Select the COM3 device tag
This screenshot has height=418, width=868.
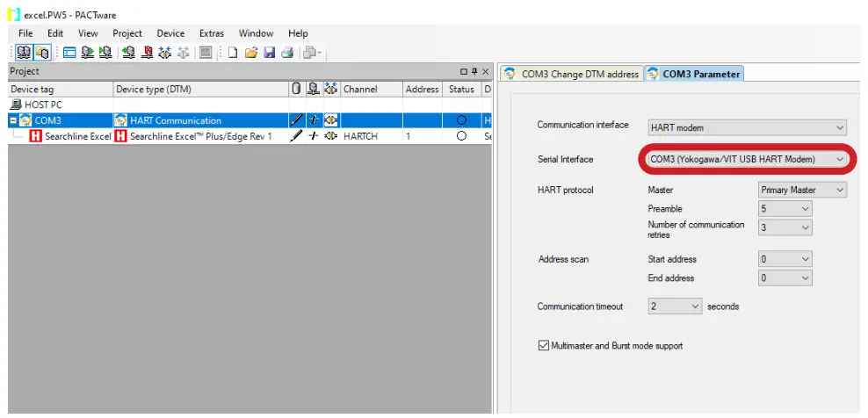pyautogui.click(x=47, y=120)
